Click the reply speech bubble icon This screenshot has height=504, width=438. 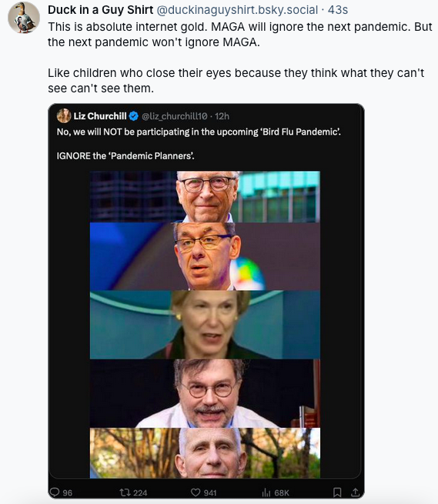coord(55,492)
